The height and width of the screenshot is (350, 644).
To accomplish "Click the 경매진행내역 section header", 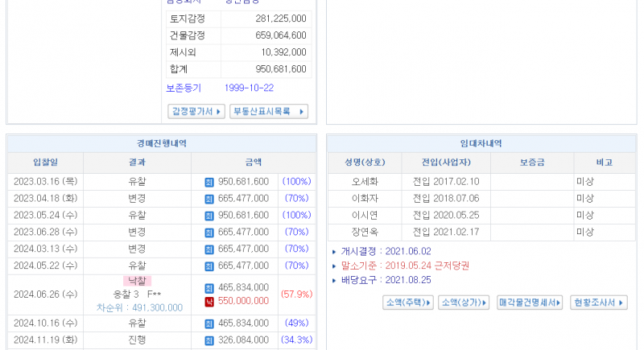I will click(x=162, y=143).
